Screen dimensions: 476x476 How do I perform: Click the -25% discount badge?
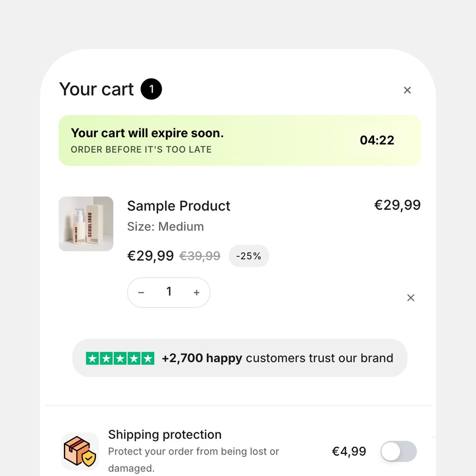(248, 256)
